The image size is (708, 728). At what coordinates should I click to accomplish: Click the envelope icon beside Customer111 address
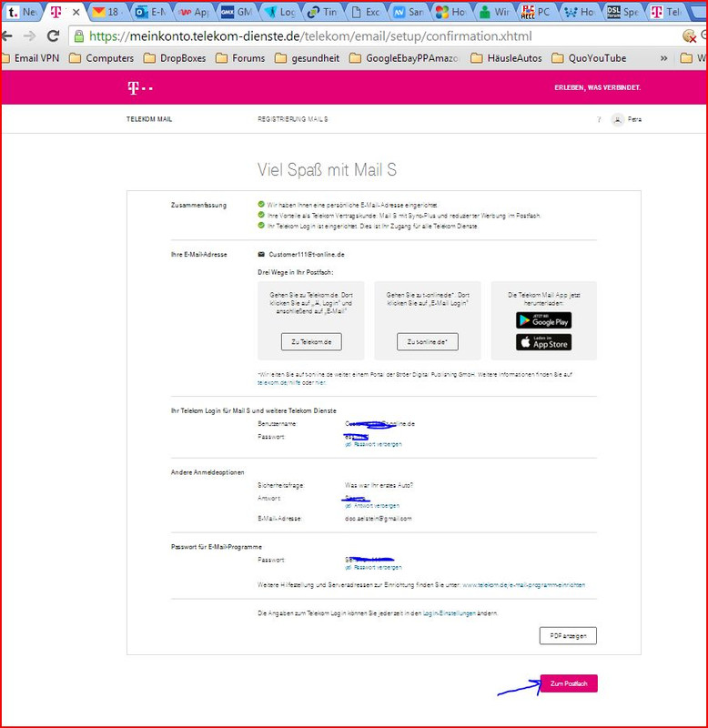(x=261, y=255)
